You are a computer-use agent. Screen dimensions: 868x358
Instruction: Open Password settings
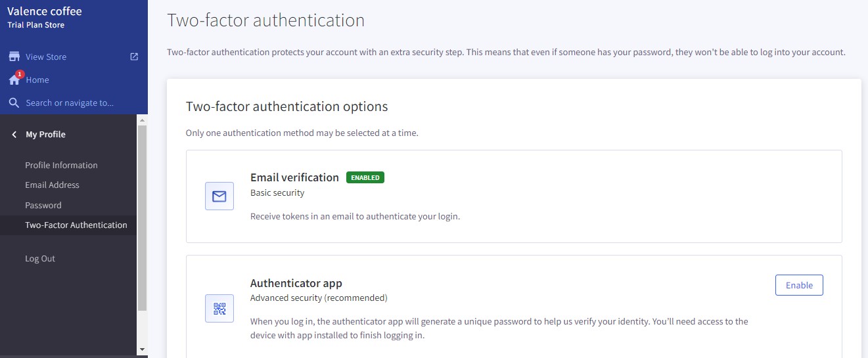pos(43,205)
